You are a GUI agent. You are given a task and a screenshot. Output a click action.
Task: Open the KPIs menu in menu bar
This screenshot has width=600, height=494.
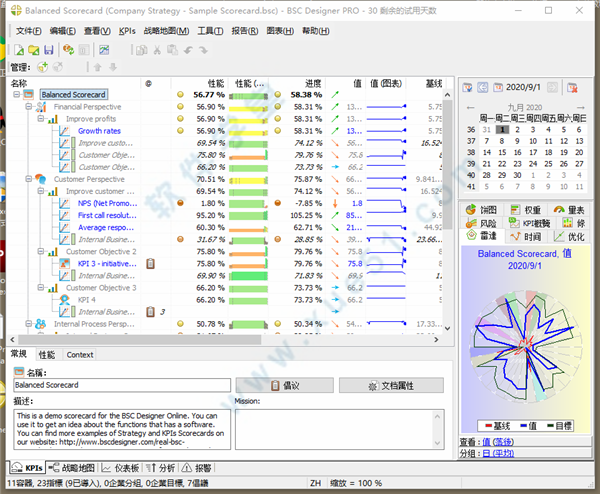[127, 31]
